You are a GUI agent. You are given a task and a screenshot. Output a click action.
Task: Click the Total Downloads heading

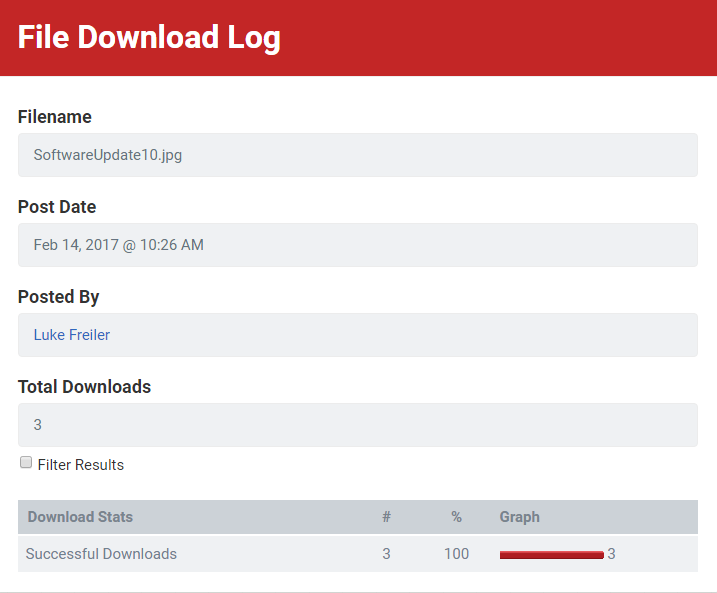(84, 387)
